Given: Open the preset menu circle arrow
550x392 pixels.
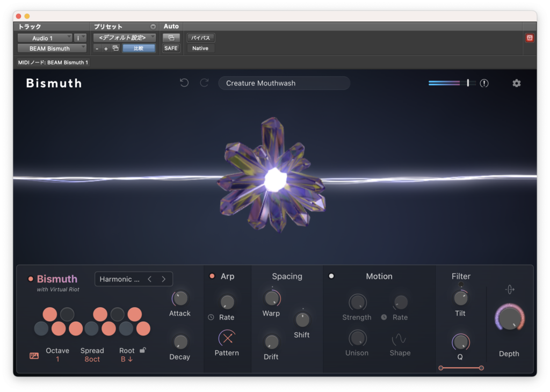Looking at the screenshot, I should pyautogui.click(x=153, y=27).
